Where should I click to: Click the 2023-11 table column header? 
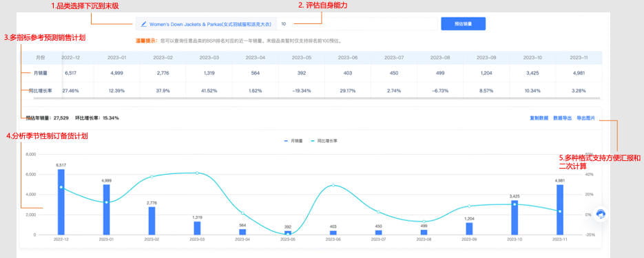coord(579,58)
